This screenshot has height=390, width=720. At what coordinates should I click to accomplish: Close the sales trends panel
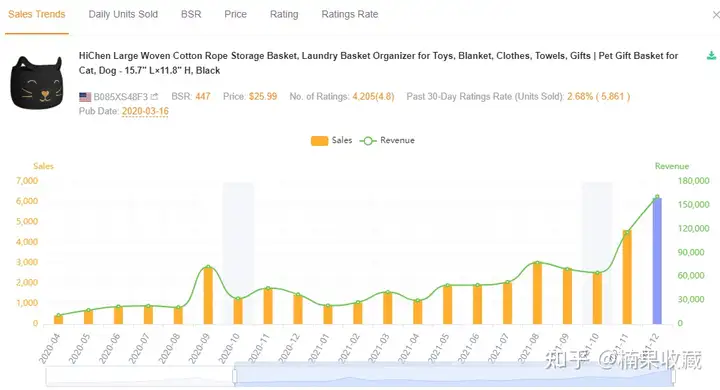coord(716,15)
